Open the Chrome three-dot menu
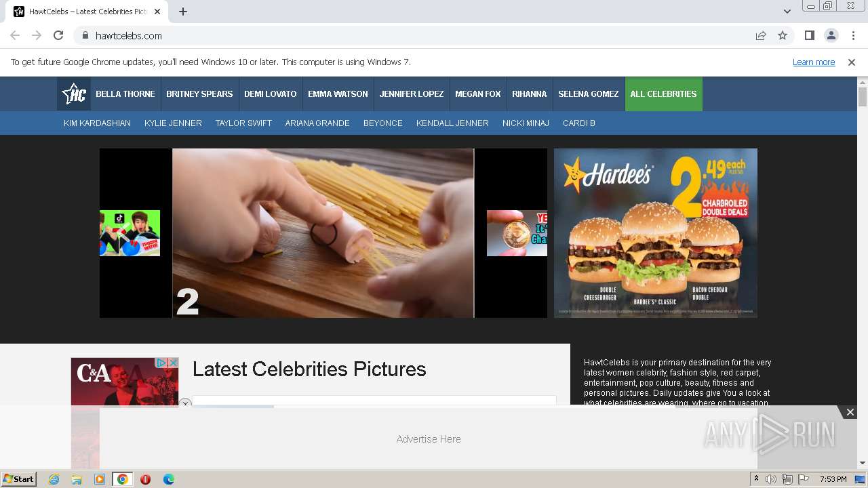The height and width of the screenshot is (488, 868). point(853,36)
